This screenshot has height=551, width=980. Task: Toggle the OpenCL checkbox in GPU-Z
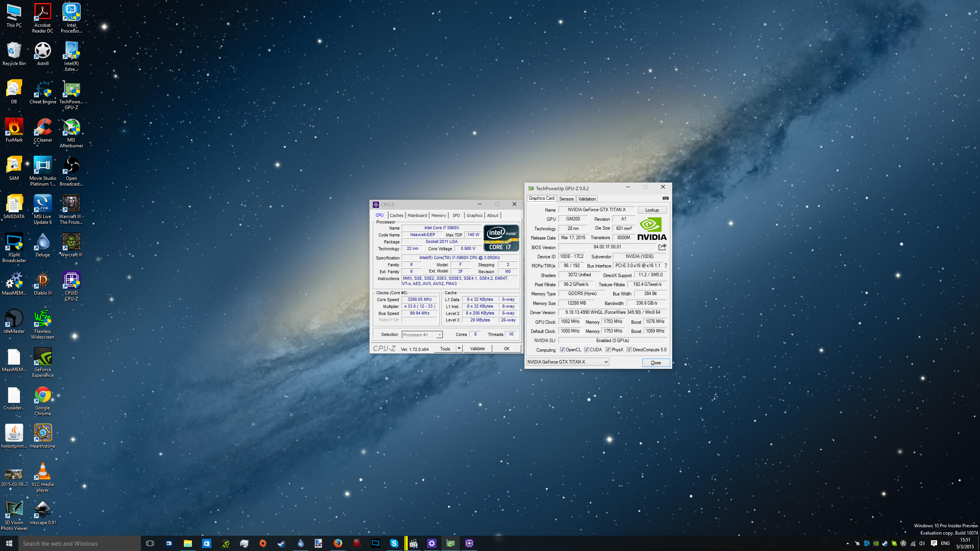click(x=562, y=350)
